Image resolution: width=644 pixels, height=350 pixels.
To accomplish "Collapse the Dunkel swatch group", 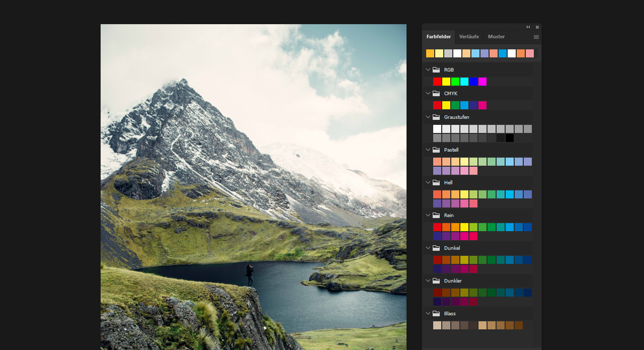I will [428, 248].
